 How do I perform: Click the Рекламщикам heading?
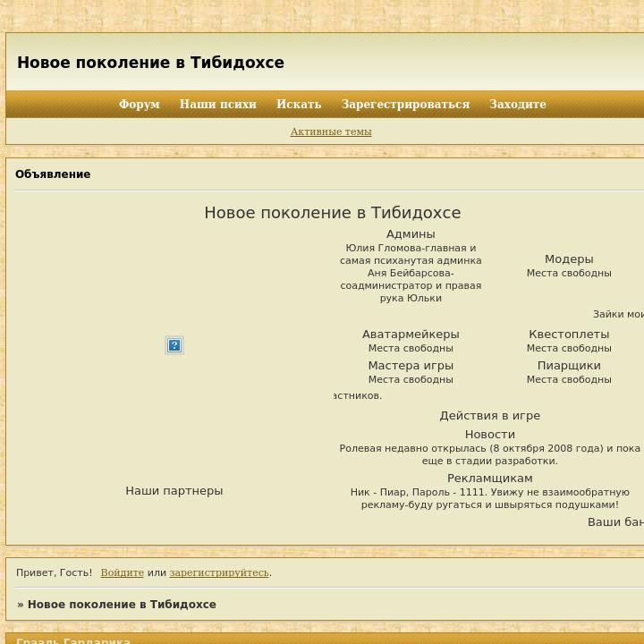[x=490, y=479]
